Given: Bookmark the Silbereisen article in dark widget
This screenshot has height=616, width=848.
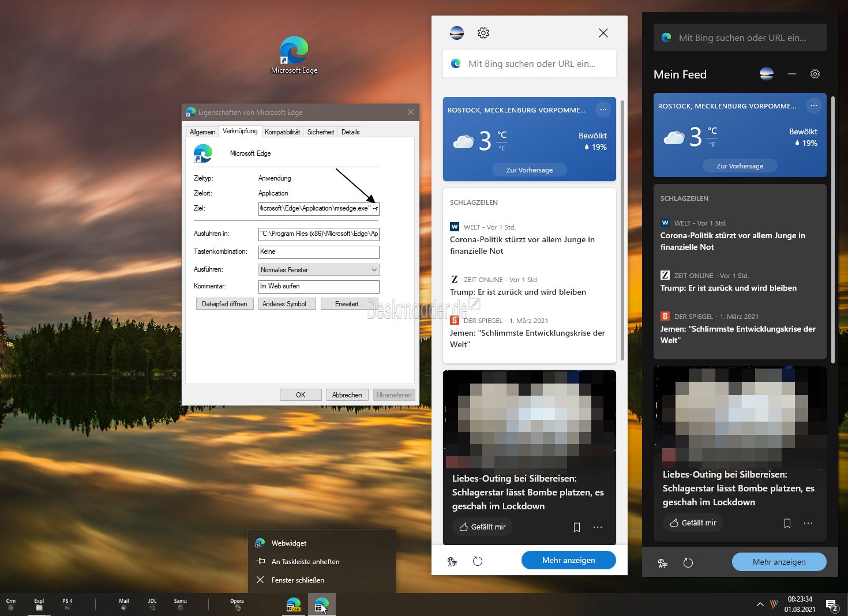Looking at the screenshot, I should click(x=787, y=523).
